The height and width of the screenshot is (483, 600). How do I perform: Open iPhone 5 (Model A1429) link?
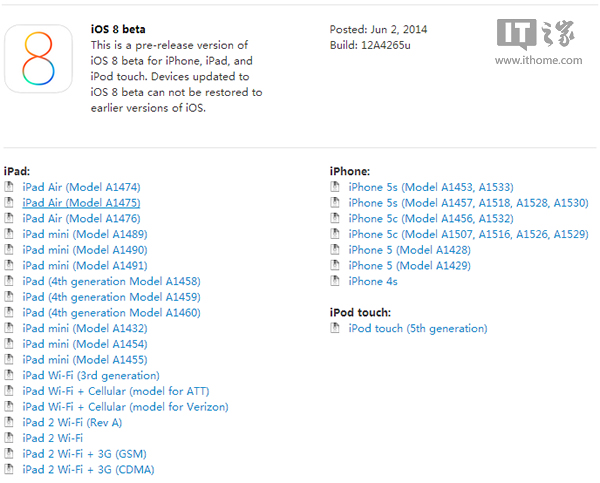[409, 266]
